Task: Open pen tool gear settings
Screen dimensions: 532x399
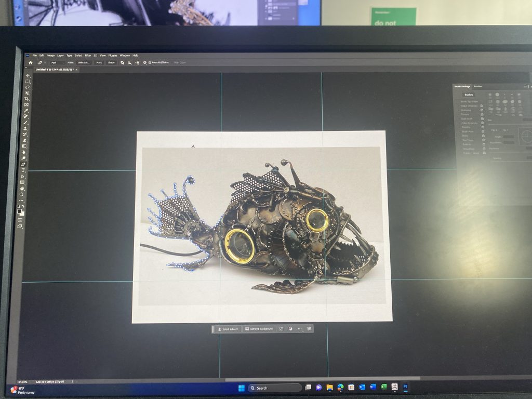Action: pyautogui.click(x=145, y=63)
